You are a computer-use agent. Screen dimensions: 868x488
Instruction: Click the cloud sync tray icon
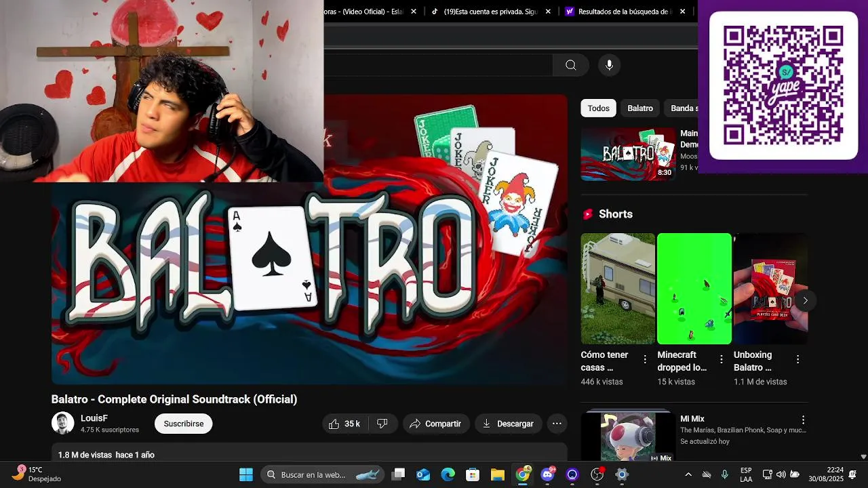point(707,474)
